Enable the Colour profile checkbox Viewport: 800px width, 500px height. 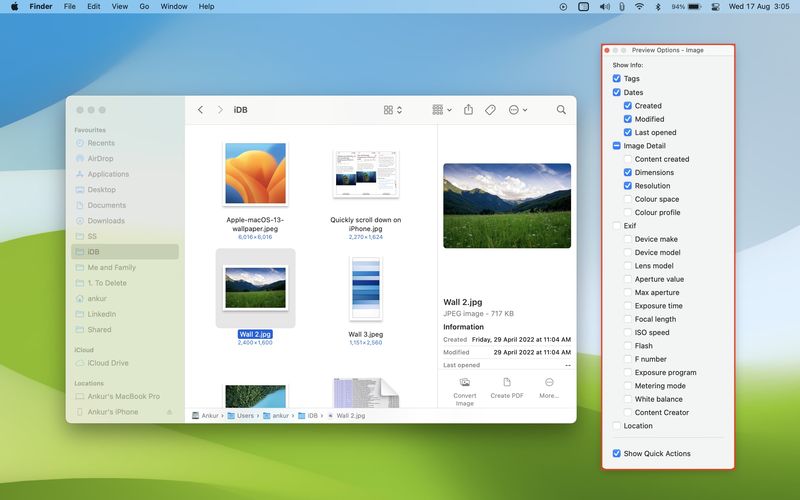tap(628, 212)
